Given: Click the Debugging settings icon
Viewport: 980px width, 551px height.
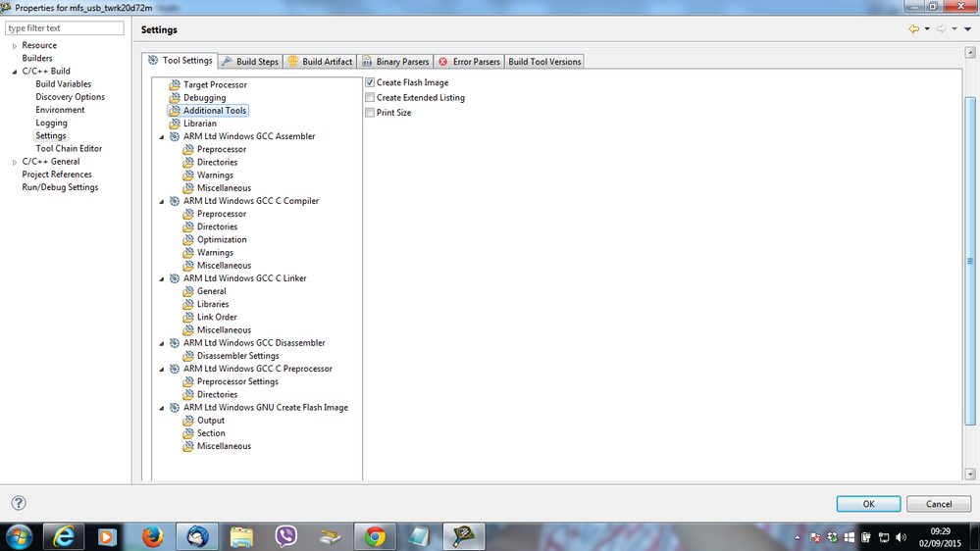Looking at the screenshot, I should pos(175,97).
